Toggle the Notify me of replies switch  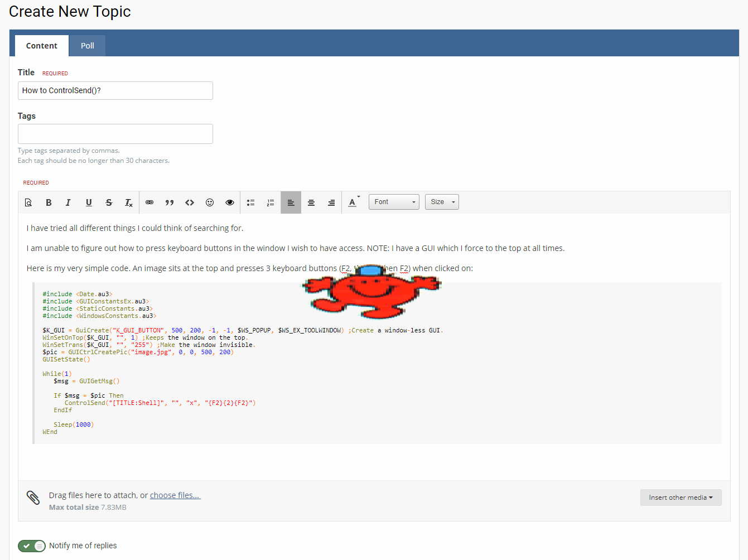tap(32, 546)
